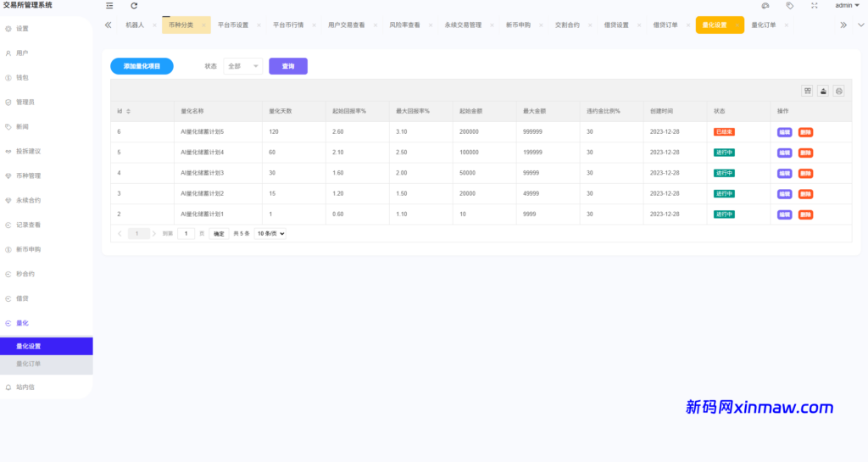The height and width of the screenshot is (462, 868).
Task: Click the table print icon
Action: click(x=838, y=91)
